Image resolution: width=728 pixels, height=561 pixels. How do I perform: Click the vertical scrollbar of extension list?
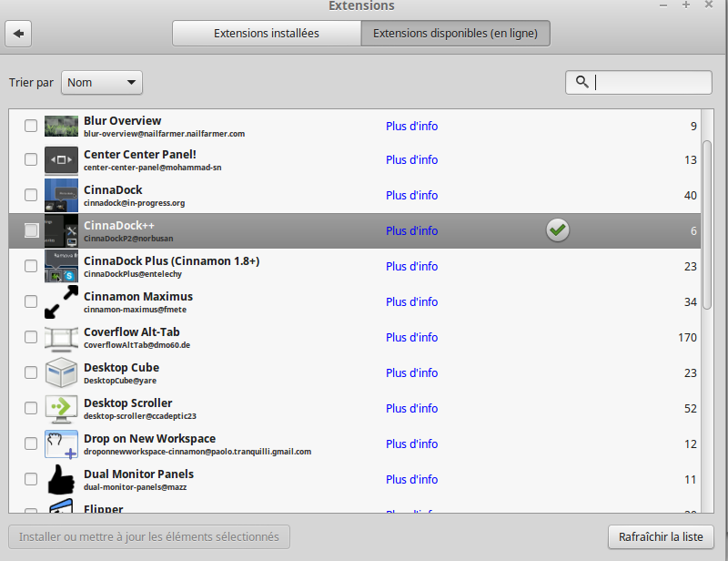coord(707,225)
